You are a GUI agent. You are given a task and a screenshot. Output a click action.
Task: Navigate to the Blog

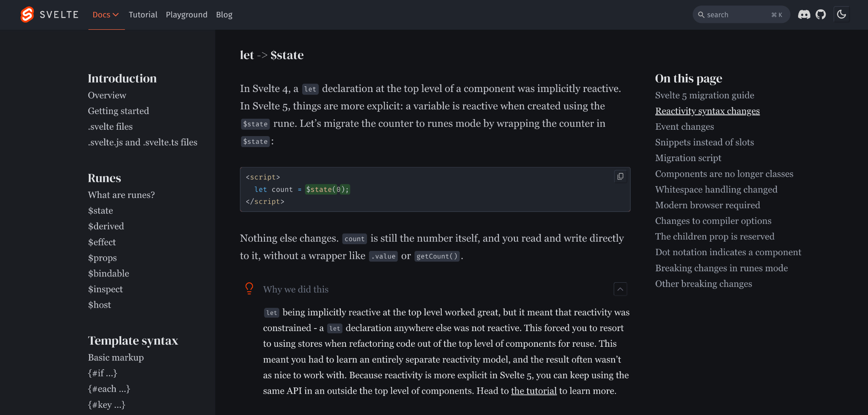click(x=224, y=14)
